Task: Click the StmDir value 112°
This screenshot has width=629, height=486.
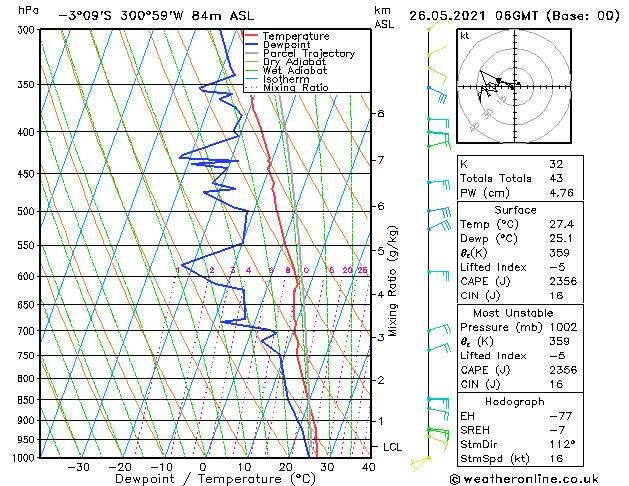Action: 562,444
